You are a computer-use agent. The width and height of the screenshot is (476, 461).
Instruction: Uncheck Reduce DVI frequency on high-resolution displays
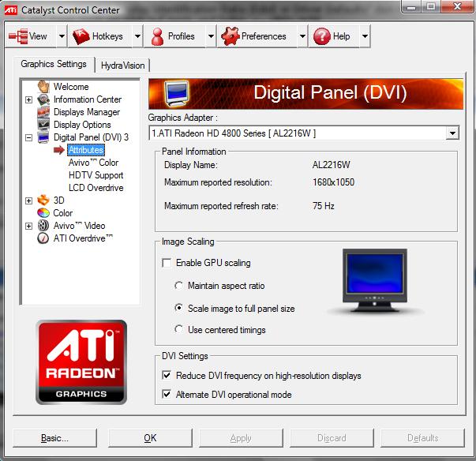[x=167, y=376]
